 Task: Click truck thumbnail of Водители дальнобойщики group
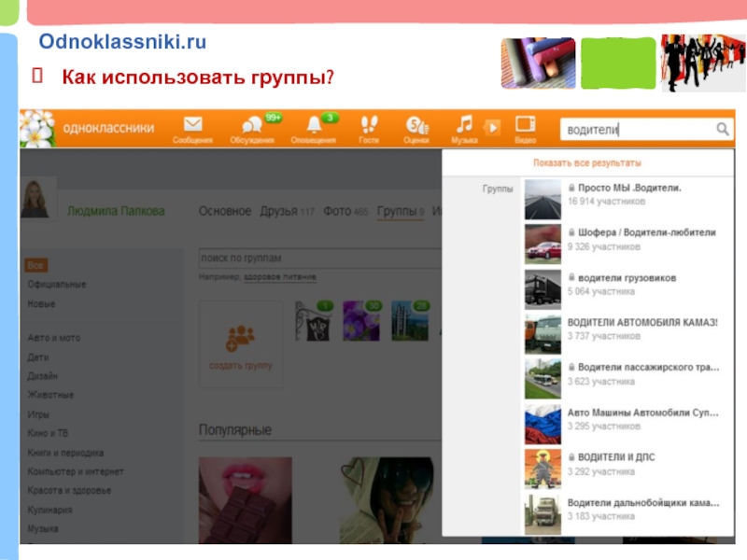tap(543, 514)
